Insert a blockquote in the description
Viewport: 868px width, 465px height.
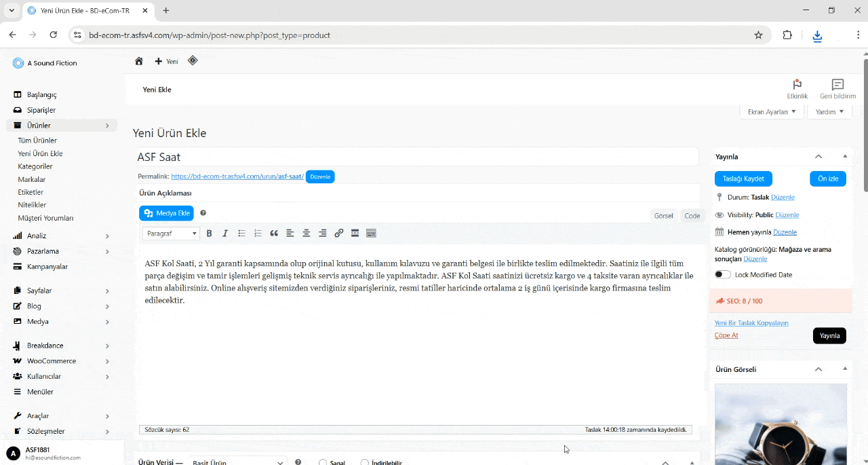[x=274, y=234]
